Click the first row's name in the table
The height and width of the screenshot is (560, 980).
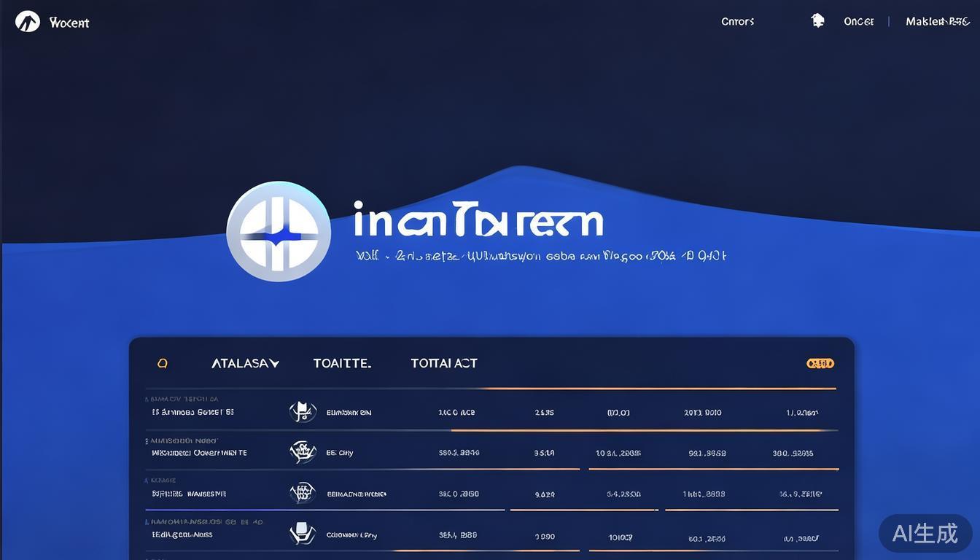(192, 412)
